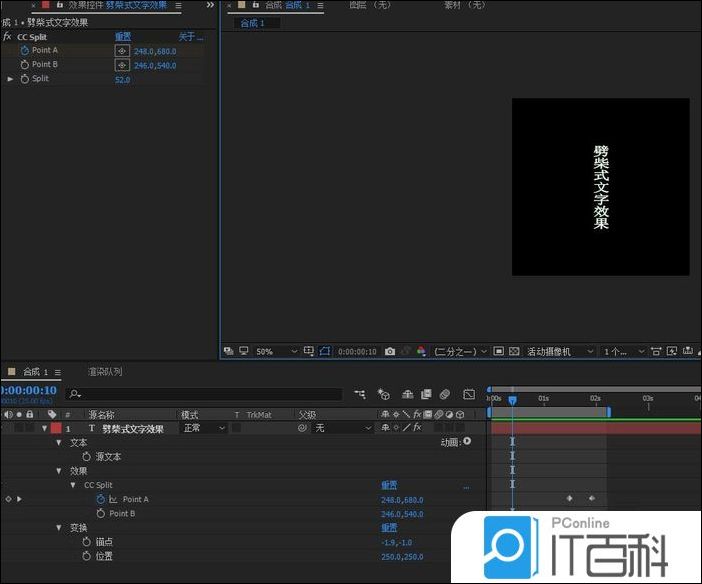Open the show channel color icon

pos(421,352)
